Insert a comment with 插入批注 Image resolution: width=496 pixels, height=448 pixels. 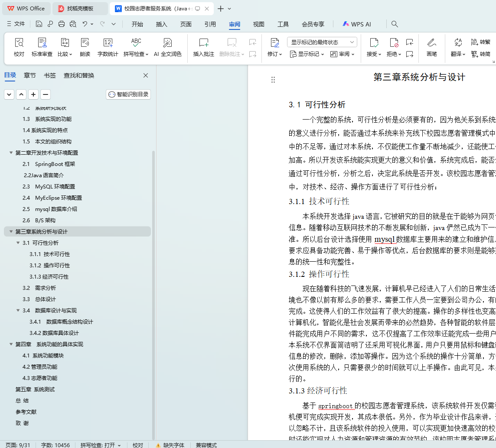pyautogui.click(x=203, y=47)
